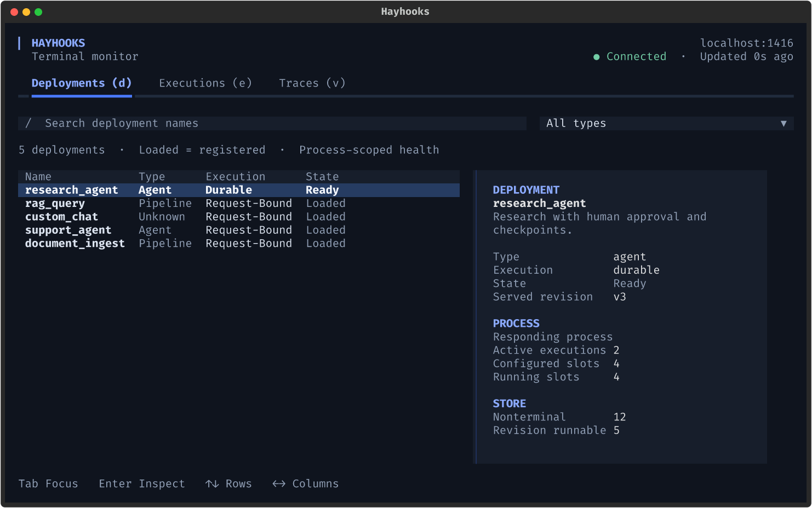The image size is (812, 508).
Task: Click the Updated 0s ago timestamp
Action: pyautogui.click(x=747, y=56)
